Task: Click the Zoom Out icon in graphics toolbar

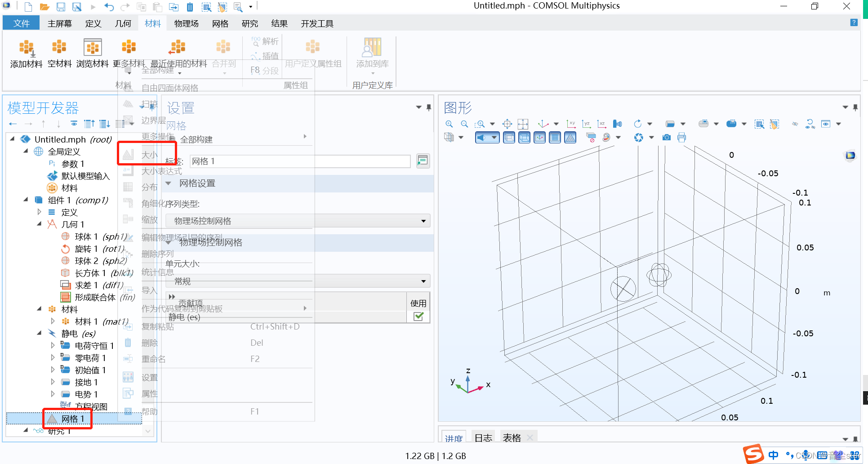Action: pos(464,124)
